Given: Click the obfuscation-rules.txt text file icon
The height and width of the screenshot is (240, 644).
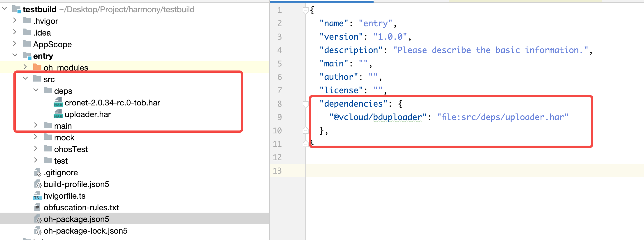Looking at the screenshot, I should (37, 207).
